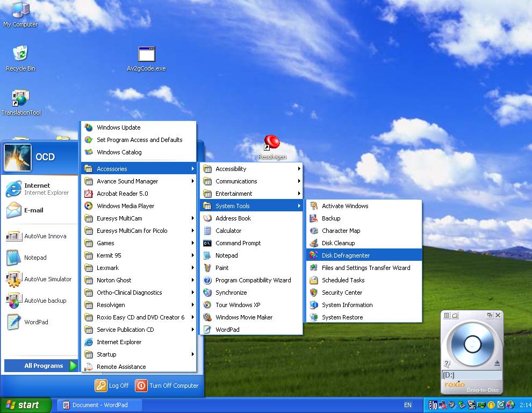Expand the System Tools submenu

point(251,206)
